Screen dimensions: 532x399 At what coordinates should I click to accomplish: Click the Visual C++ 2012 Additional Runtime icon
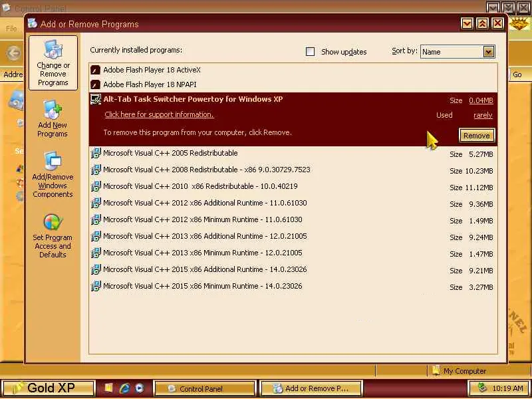pos(96,203)
